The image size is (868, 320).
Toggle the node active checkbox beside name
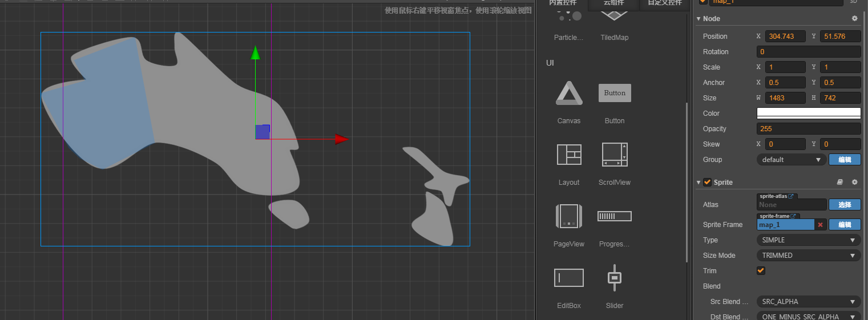click(x=703, y=2)
